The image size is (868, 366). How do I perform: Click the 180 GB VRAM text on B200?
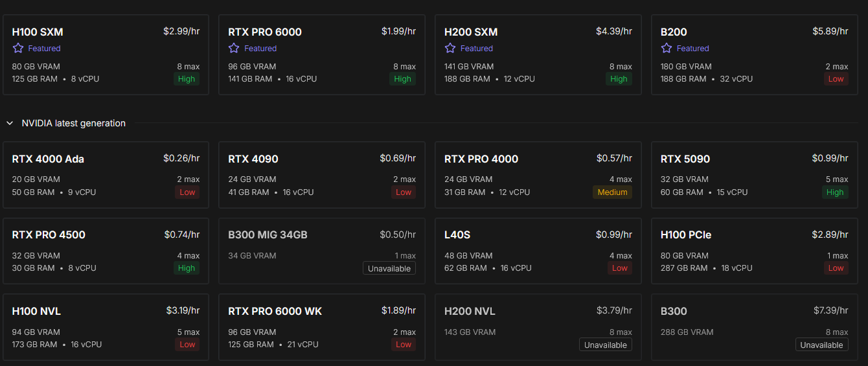tap(686, 67)
